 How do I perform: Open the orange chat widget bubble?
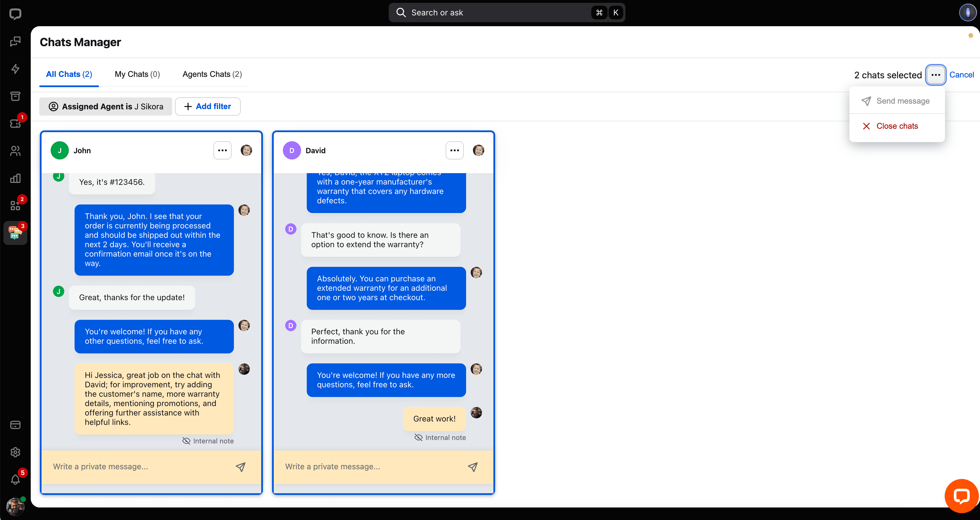click(961, 496)
